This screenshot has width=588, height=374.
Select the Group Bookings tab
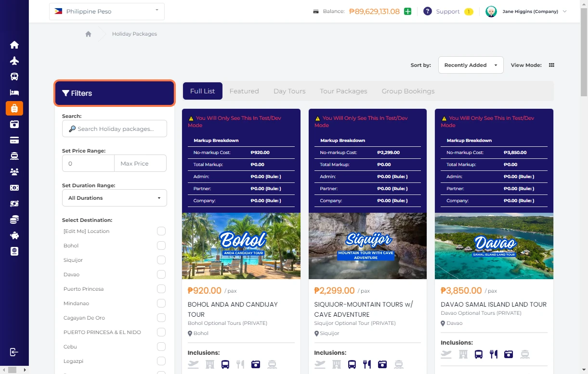pyautogui.click(x=408, y=91)
